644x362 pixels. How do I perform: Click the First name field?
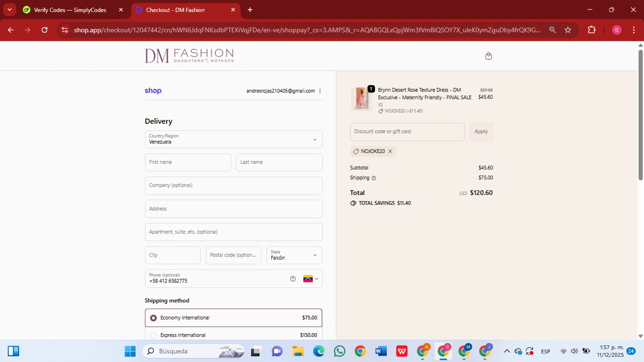click(188, 162)
